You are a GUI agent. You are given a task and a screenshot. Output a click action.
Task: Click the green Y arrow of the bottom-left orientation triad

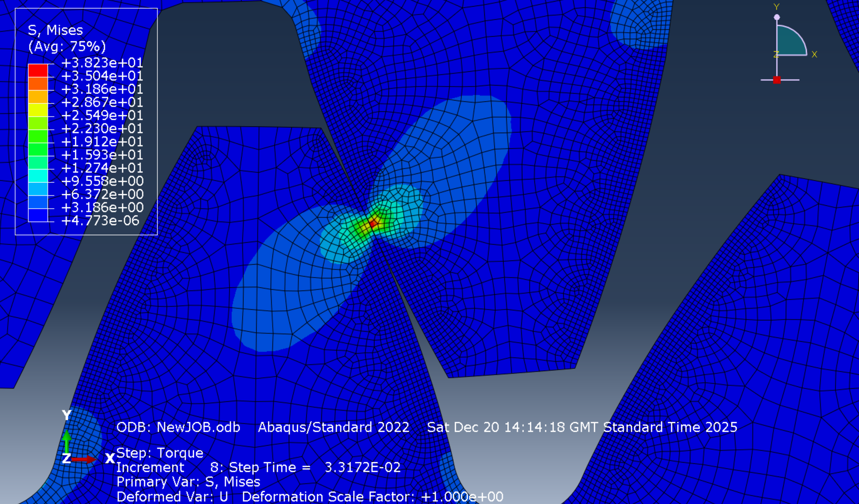pyautogui.click(x=67, y=442)
